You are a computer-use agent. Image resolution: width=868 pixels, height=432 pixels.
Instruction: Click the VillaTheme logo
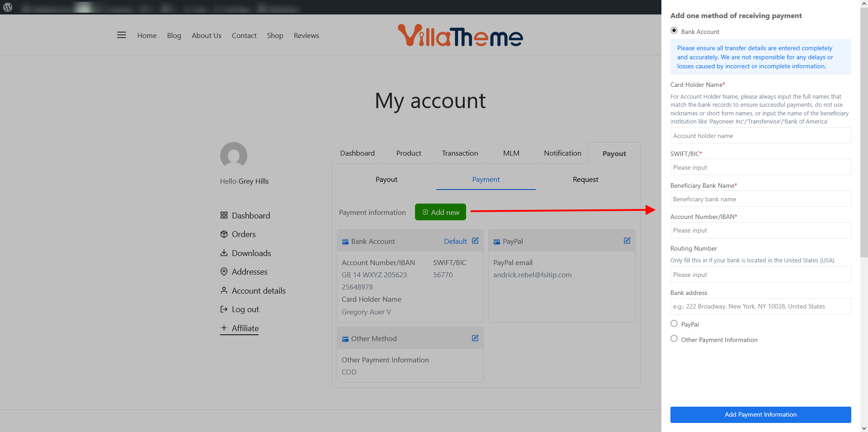(x=460, y=35)
